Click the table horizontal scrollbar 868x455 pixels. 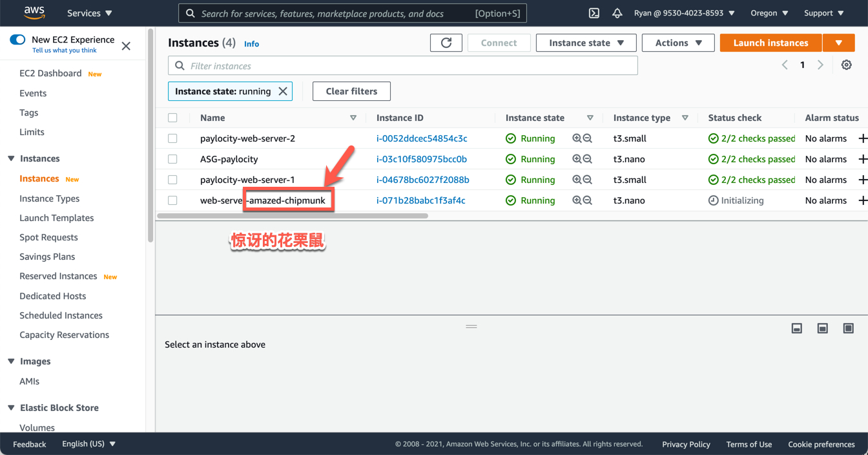pyautogui.click(x=293, y=216)
